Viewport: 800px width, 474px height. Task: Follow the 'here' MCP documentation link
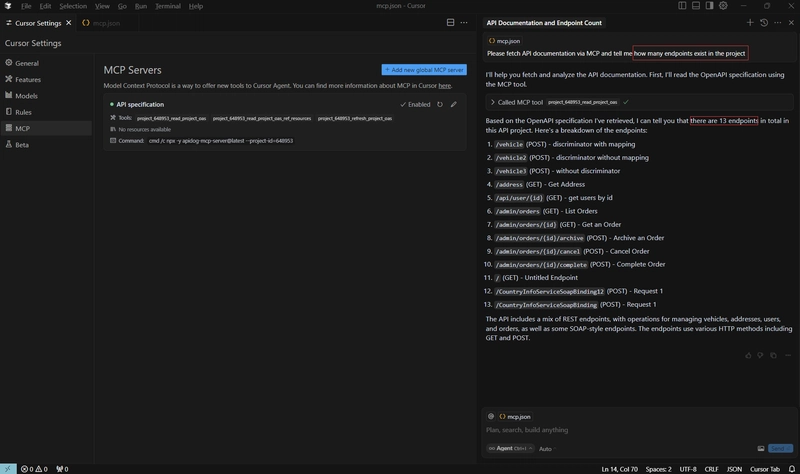(444, 86)
